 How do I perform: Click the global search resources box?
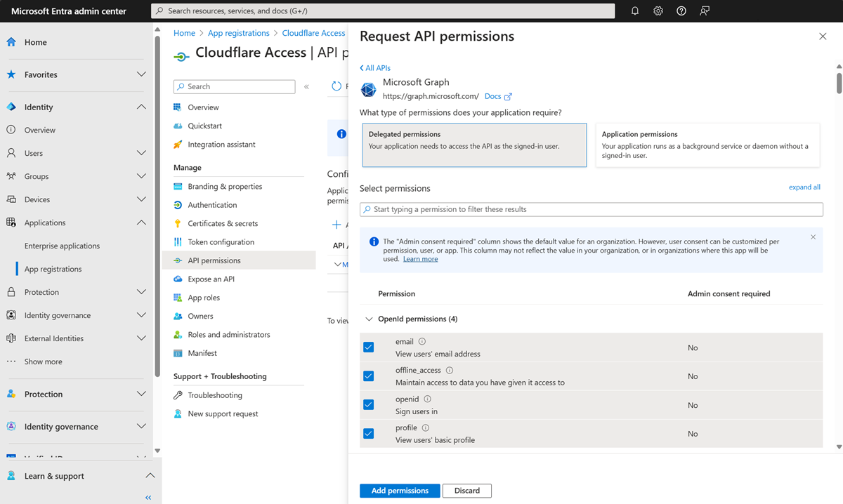pyautogui.click(x=383, y=11)
